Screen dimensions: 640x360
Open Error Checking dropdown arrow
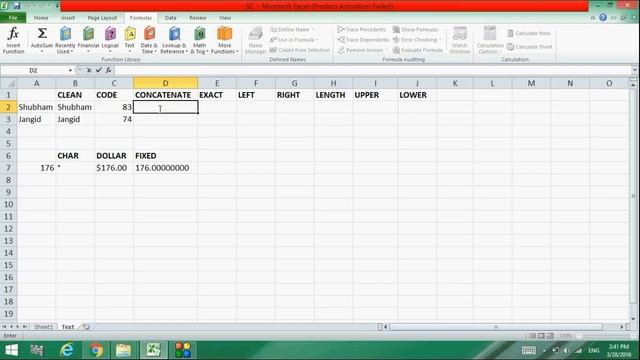(x=440, y=40)
